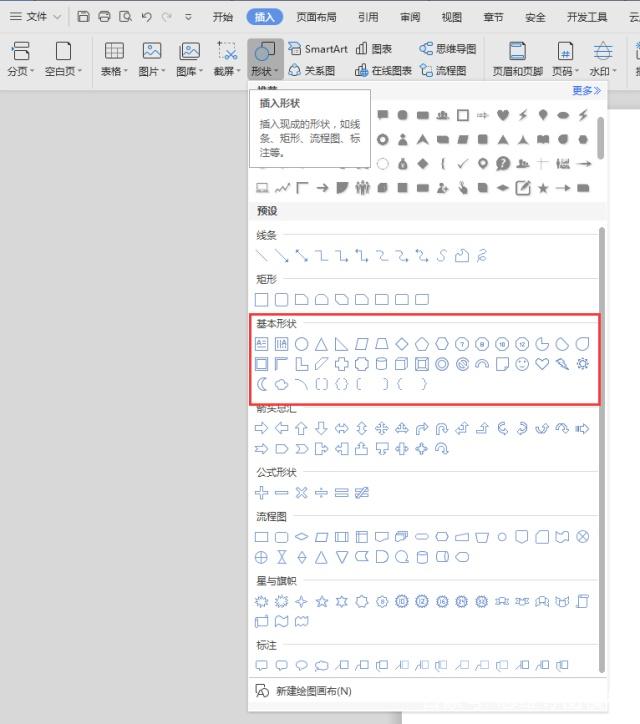
Task: Select the rounded rectangle under 矩形
Action: point(282,300)
